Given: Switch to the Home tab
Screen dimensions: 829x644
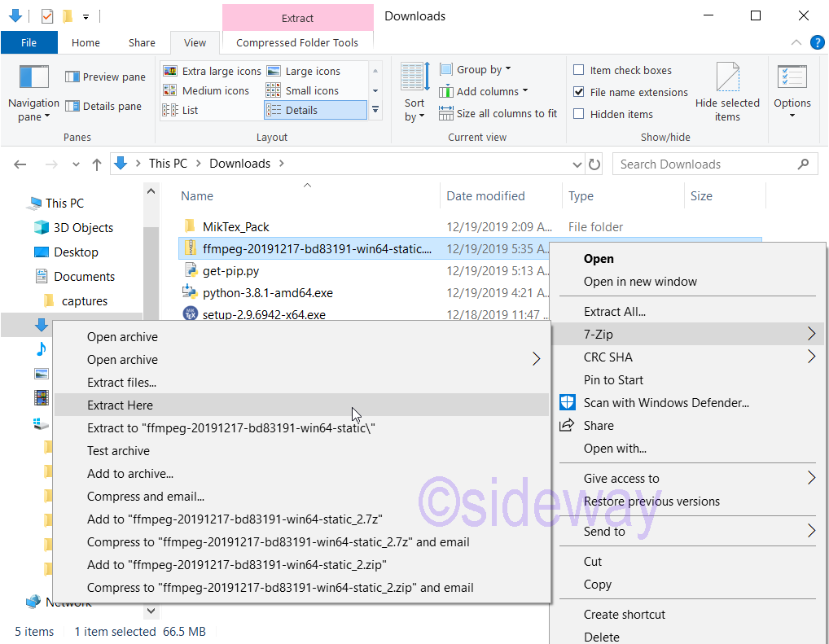Looking at the screenshot, I should point(86,43).
